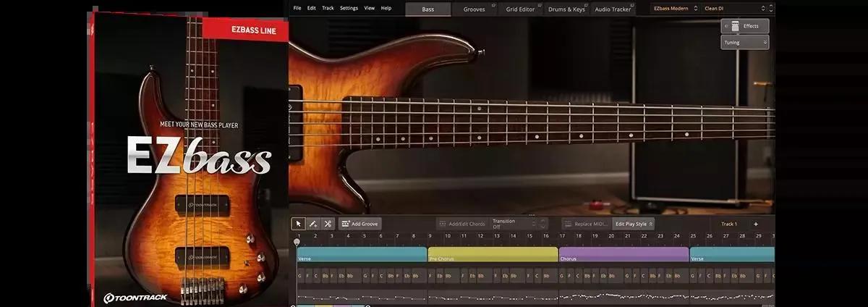The height and width of the screenshot is (307, 868).
Task: Open the File menu
Action: pos(297,8)
